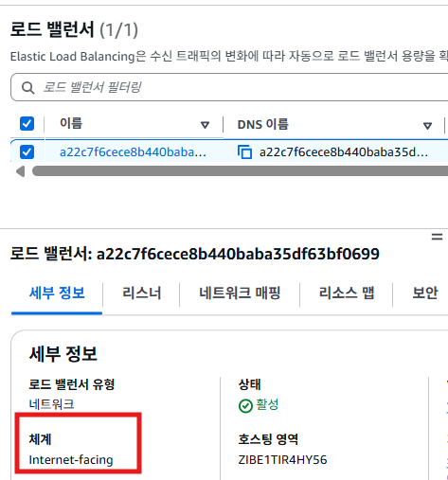Click the search magnifier icon in filter box

[27, 88]
